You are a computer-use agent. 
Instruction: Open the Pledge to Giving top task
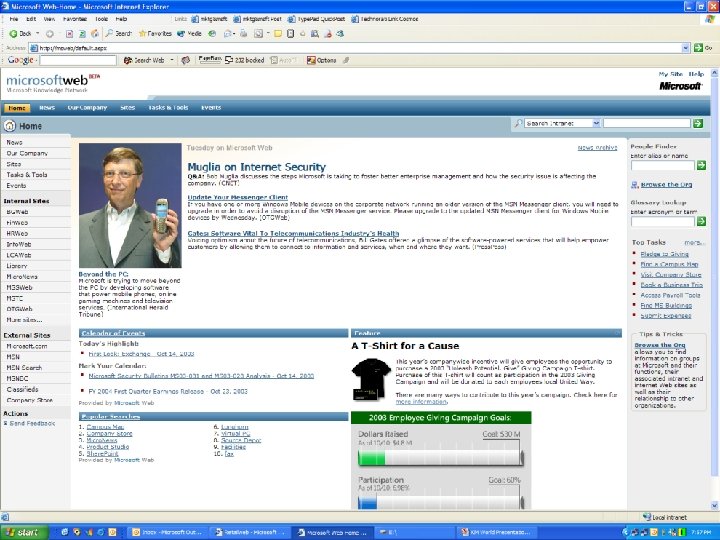pyautogui.click(x=664, y=254)
